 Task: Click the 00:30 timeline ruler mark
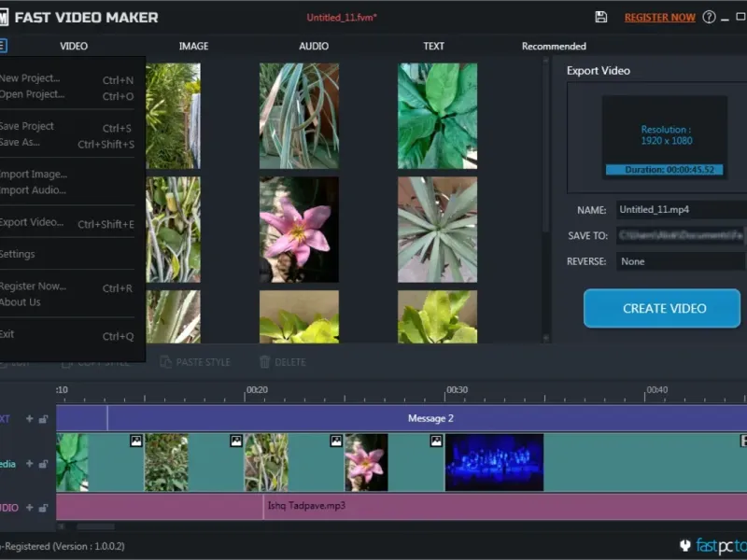tap(457, 390)
